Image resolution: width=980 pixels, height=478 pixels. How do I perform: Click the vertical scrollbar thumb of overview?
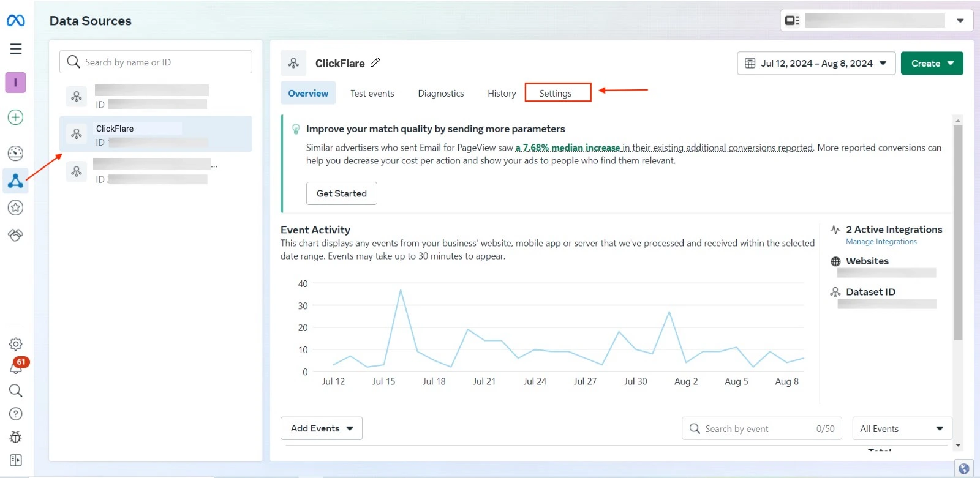958,233
